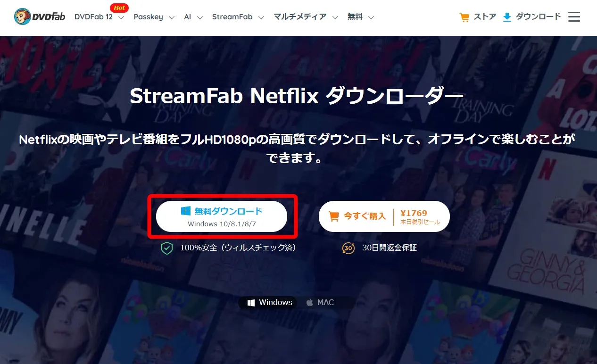Click the 今すぐ購入 buy-now button
The width and height of the screenshot is (597, 364).
pos(384,216)
